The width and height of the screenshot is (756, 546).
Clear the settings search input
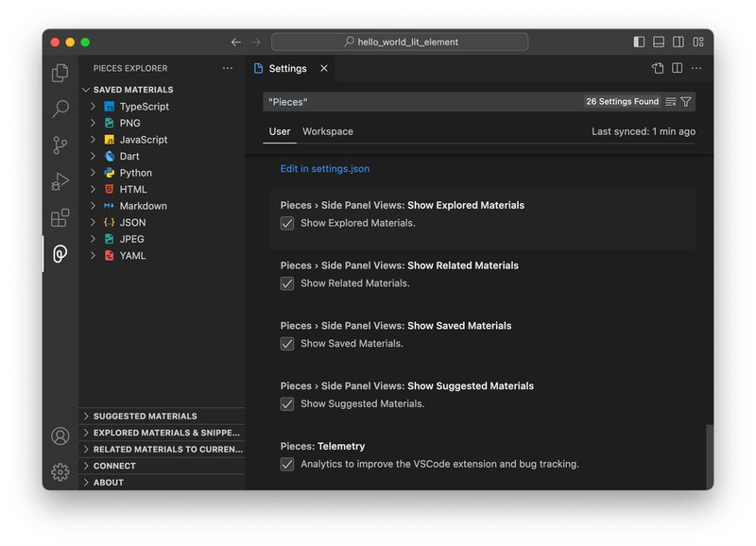point(670,102)
